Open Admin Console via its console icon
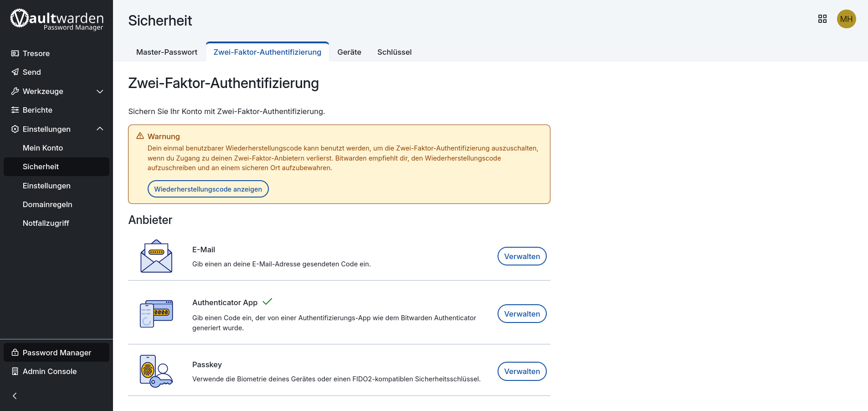 pyautogui.click(x=15, y=371)
